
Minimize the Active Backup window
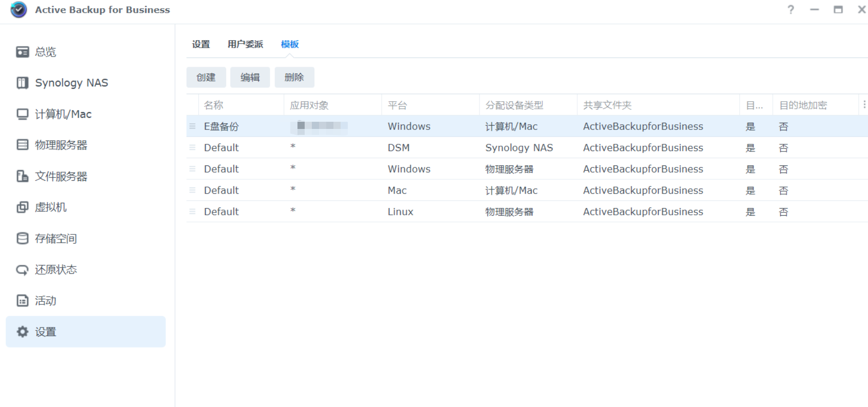(814, 10)
